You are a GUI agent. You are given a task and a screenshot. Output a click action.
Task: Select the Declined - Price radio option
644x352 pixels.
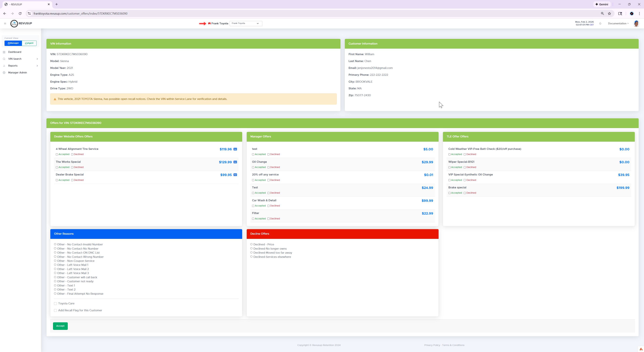click(251, 244)
